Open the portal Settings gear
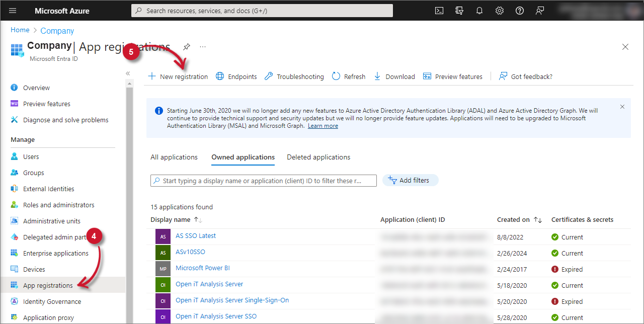Image resolution: width=644 pixels, height=324 pixels. pyautogui.click(x=499, y=10)
